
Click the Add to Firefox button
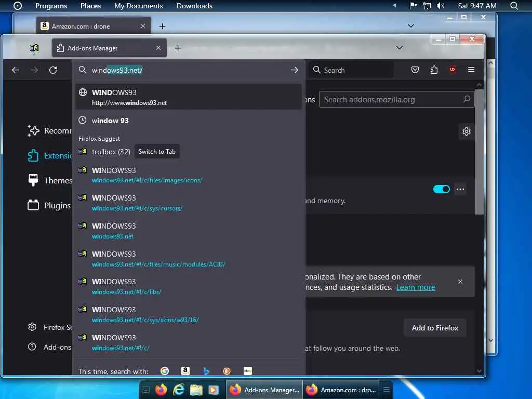coord(435,328)
